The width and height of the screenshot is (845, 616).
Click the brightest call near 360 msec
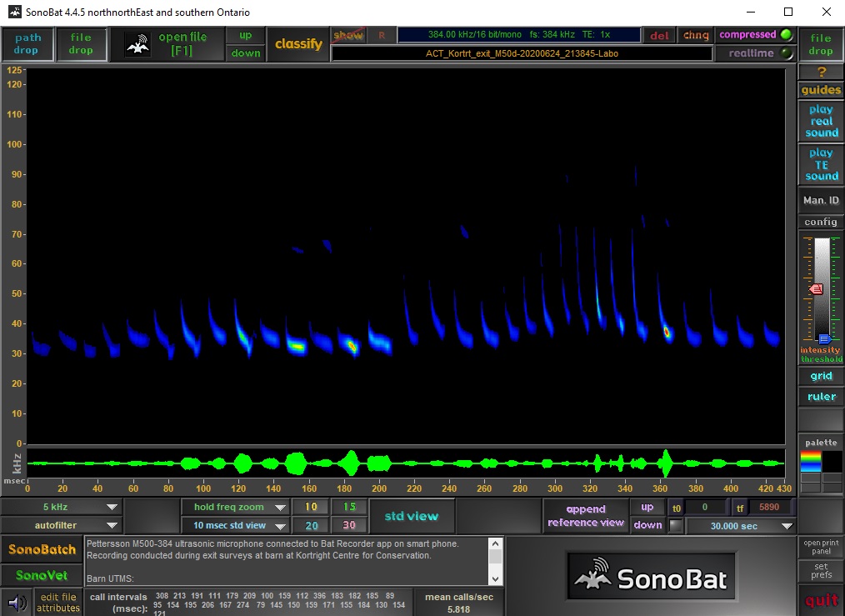[667, 332]
